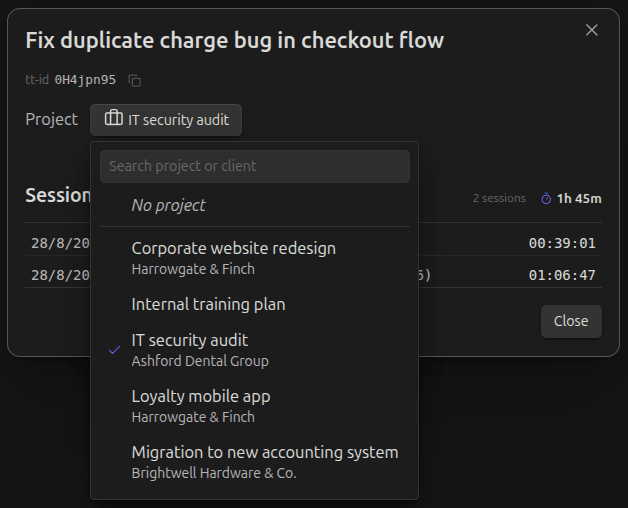Click the Project label

click(x=52, y=119)
